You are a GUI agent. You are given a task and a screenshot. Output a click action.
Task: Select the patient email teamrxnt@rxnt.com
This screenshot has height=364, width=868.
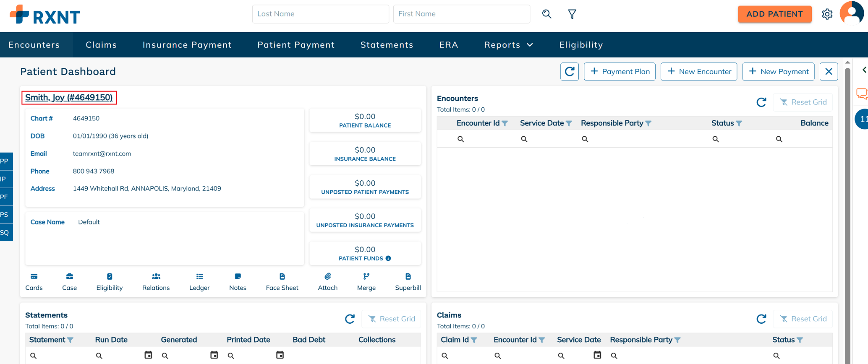[x=102, y=154]
